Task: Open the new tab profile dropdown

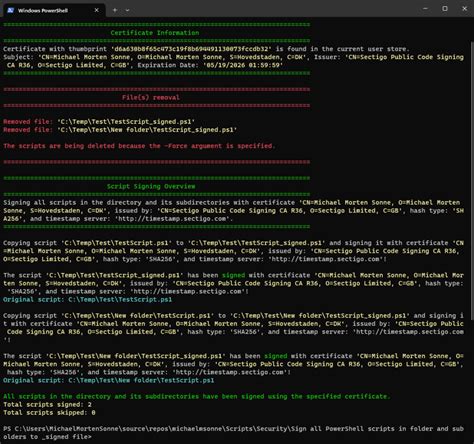Action: (x=127, y=10)
